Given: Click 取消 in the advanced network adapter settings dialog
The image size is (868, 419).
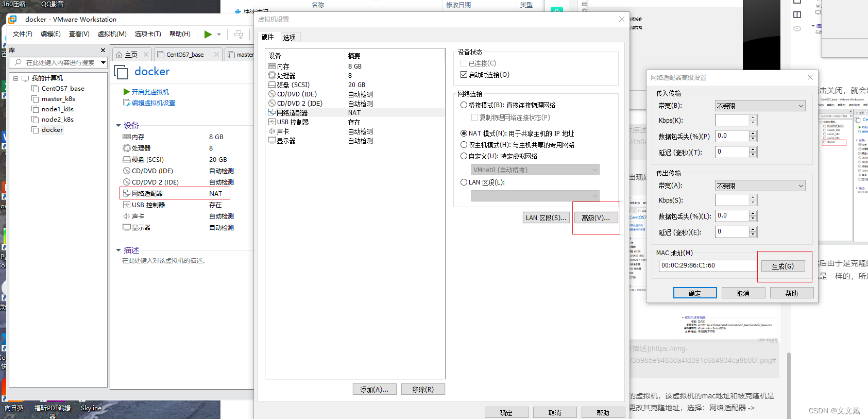Looking at the screenshot, I should (743, 293).
